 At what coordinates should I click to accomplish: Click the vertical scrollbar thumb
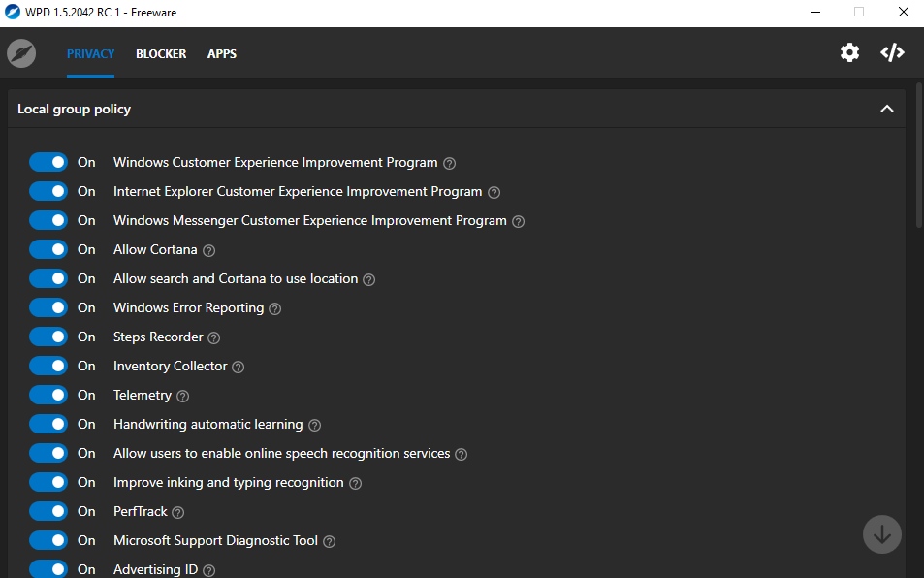click(919, 156)
